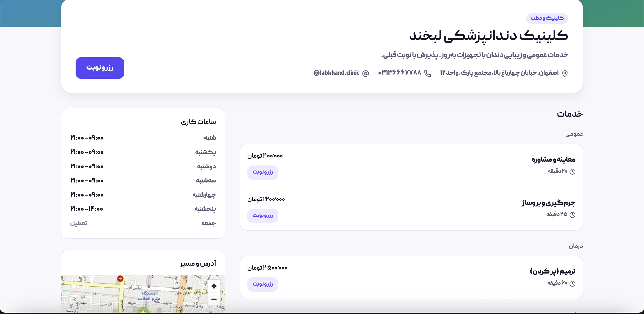The image size is (644, 314).
Task: Click the clock icon next to ۶۰ دقیقه
Action: 572,284
